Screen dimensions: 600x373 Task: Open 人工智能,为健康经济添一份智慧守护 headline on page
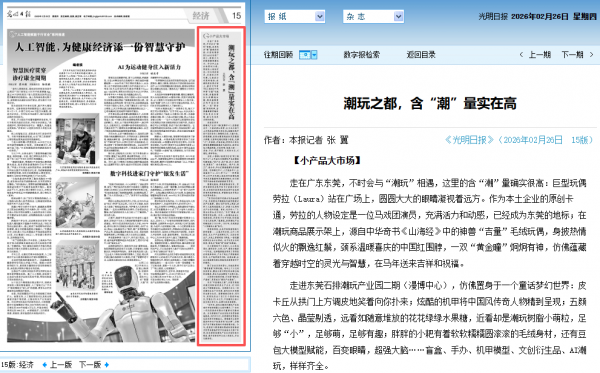pos(100,47)
